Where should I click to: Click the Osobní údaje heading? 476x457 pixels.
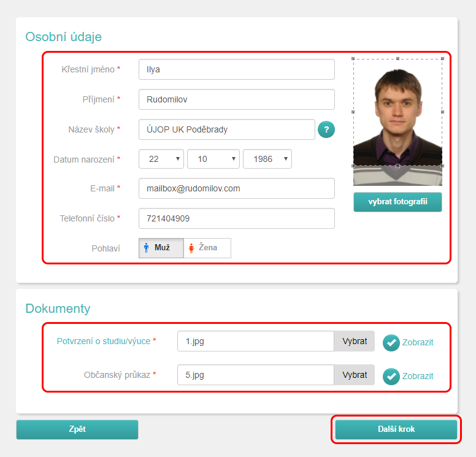[x=63, y=37]
